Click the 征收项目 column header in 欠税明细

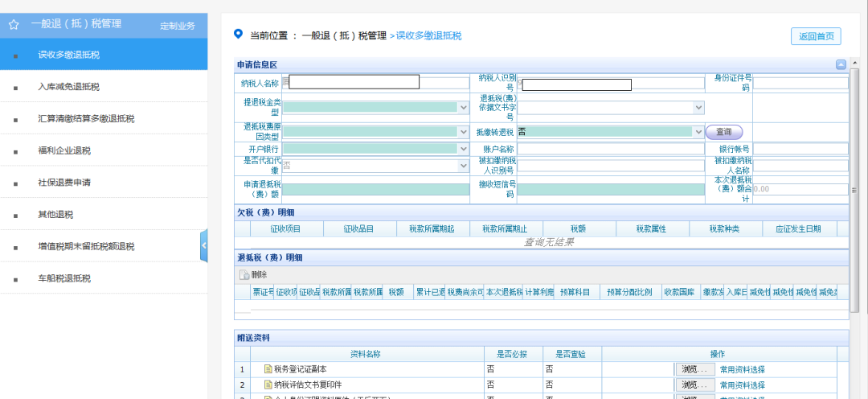click(285, 229)
